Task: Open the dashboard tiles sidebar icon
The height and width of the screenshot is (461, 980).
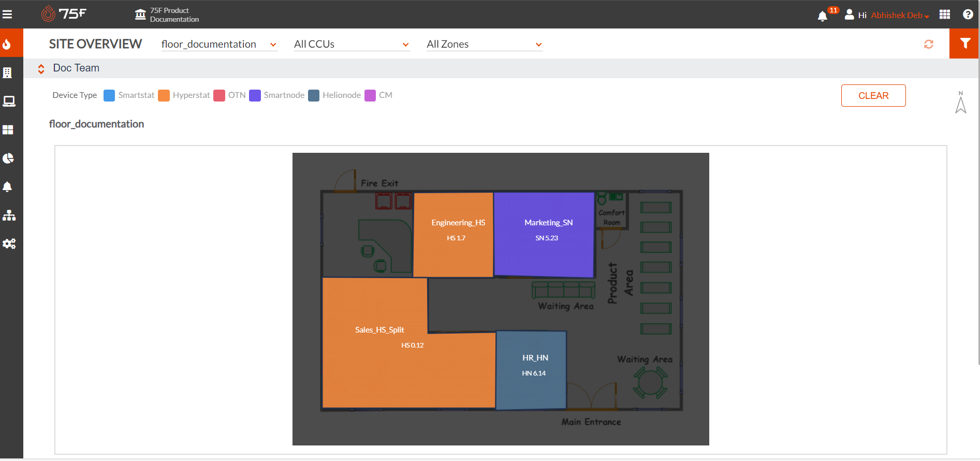Action: tap(8, 129)
